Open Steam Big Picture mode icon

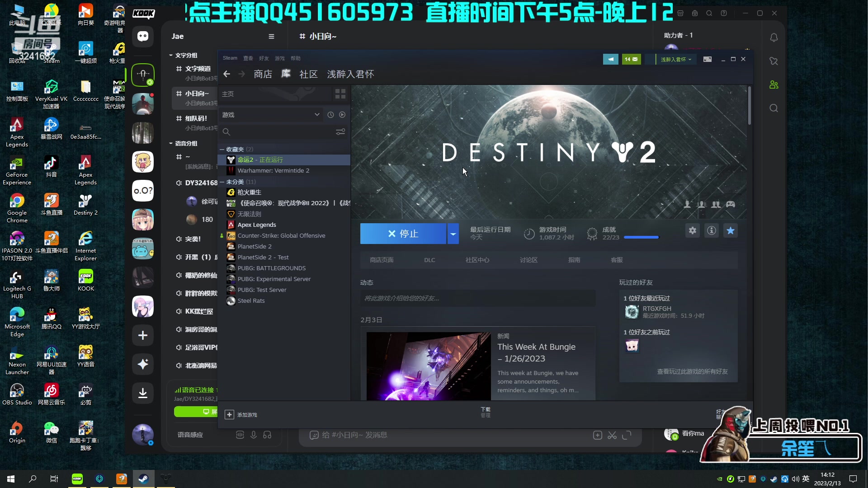tap(708, 59)
